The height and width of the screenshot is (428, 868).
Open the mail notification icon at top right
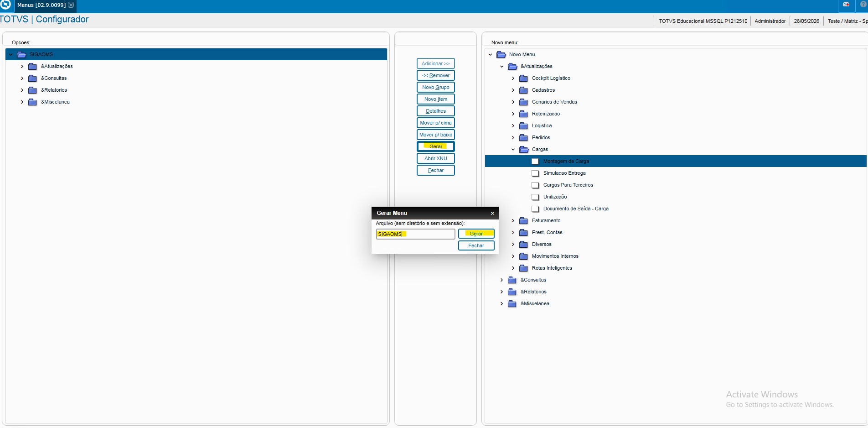point(846,5)
